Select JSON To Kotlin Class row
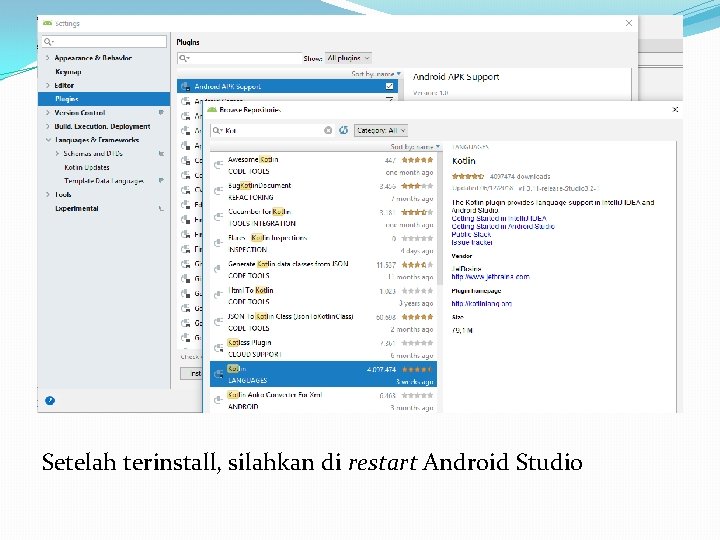The width and height of the screenshot is (720, 540). (x=324, y=322)
